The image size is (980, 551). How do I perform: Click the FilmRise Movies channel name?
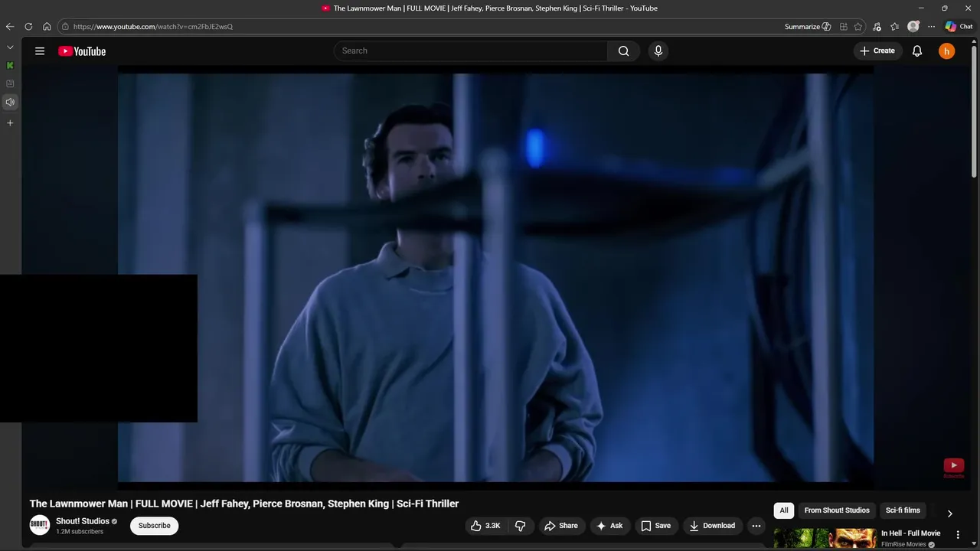click(x=903, y=544)
